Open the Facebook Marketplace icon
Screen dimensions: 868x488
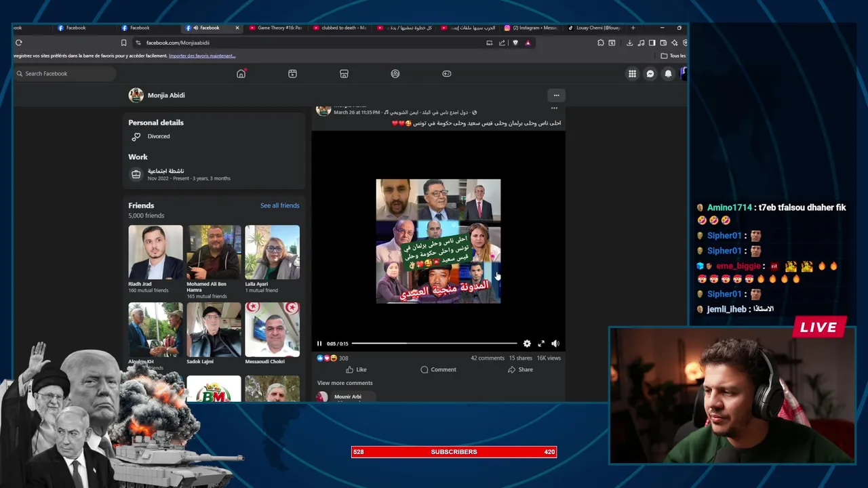click(344, 74)
